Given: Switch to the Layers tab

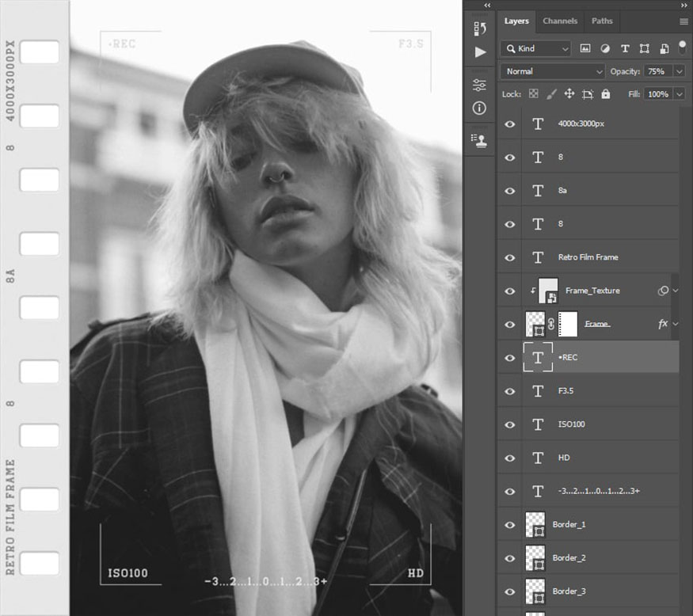Looking at the screenshot, I should (516, 21).
